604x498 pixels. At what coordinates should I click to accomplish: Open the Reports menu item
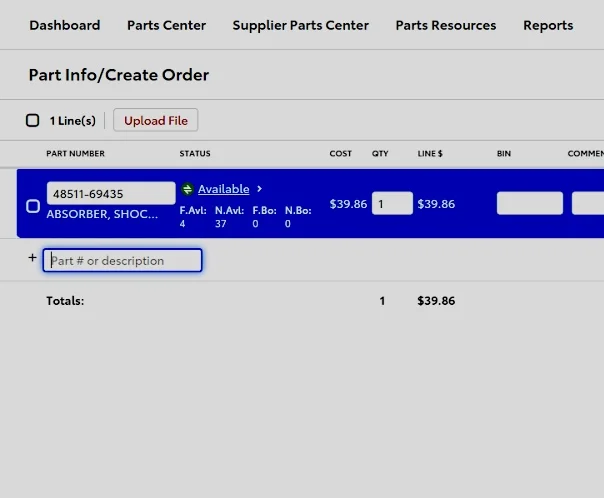tap(548, 25)
